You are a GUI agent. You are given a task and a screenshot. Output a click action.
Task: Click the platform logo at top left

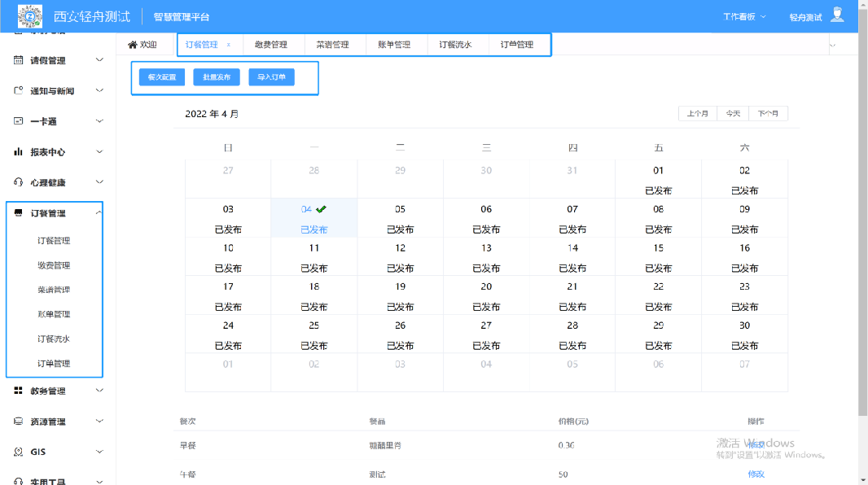30,16
